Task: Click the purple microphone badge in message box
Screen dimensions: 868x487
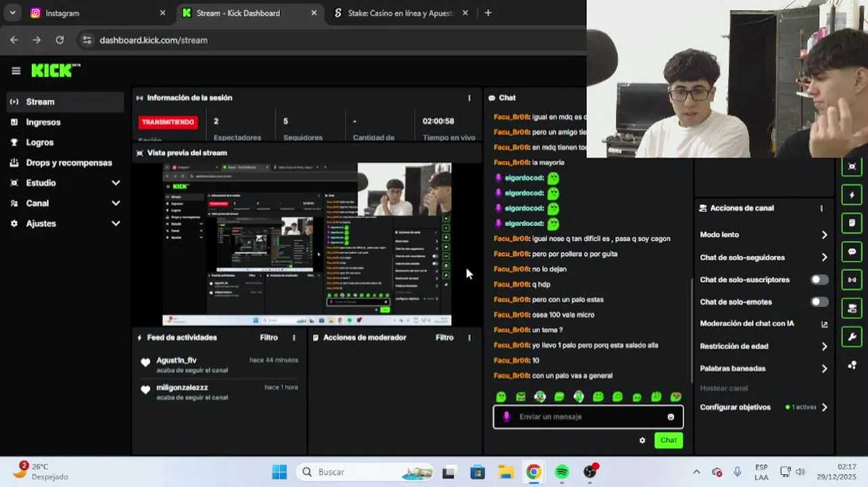Action: [506, 417]
